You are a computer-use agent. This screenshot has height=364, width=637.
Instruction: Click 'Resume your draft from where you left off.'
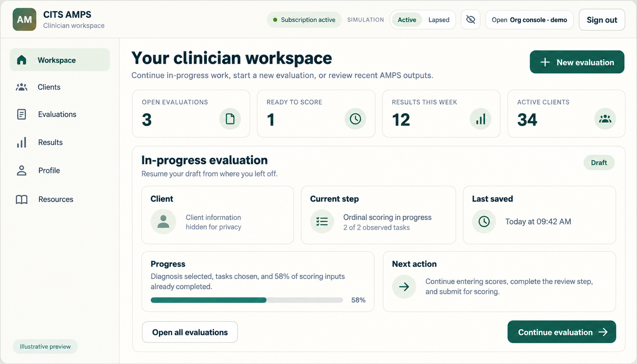[x=209, y=174]
